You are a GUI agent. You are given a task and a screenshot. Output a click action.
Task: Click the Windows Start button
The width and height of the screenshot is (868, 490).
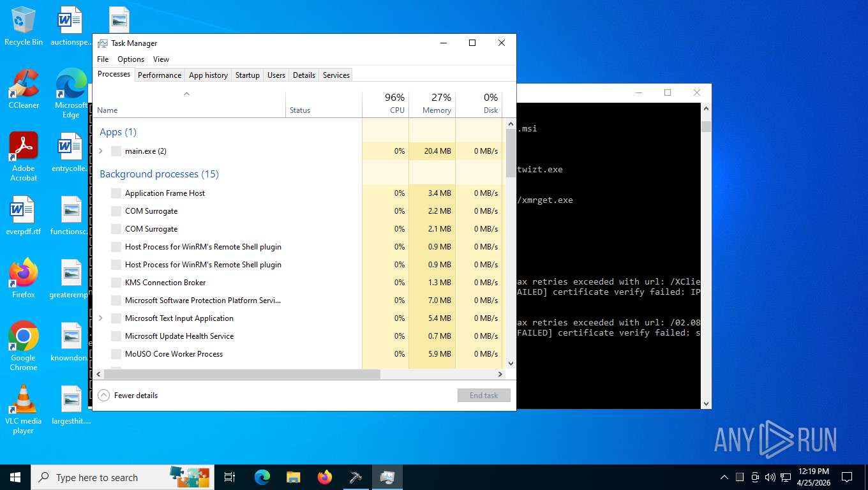[x=15, y=477]
